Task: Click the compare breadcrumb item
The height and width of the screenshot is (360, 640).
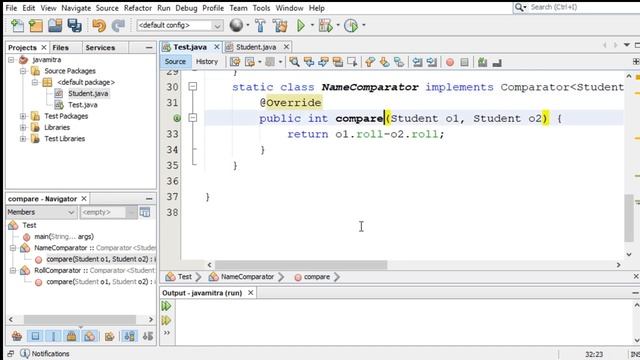Action: coord(316,277)
